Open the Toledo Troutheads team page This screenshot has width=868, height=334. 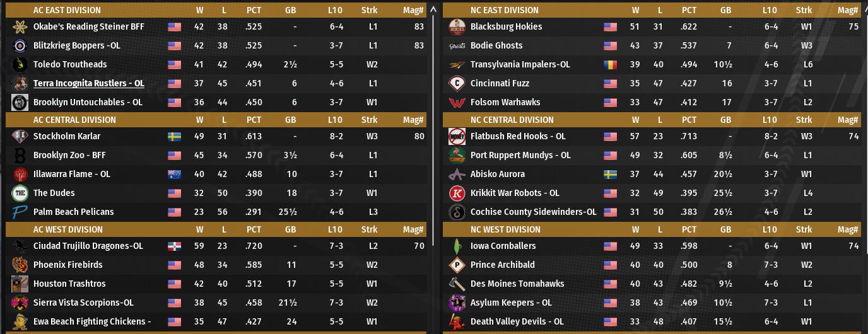[x=70, y=65]
